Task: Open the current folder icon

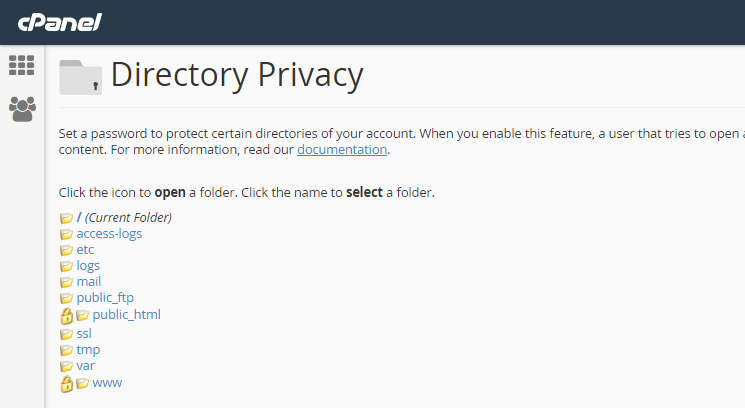Action: pos(66,218)
